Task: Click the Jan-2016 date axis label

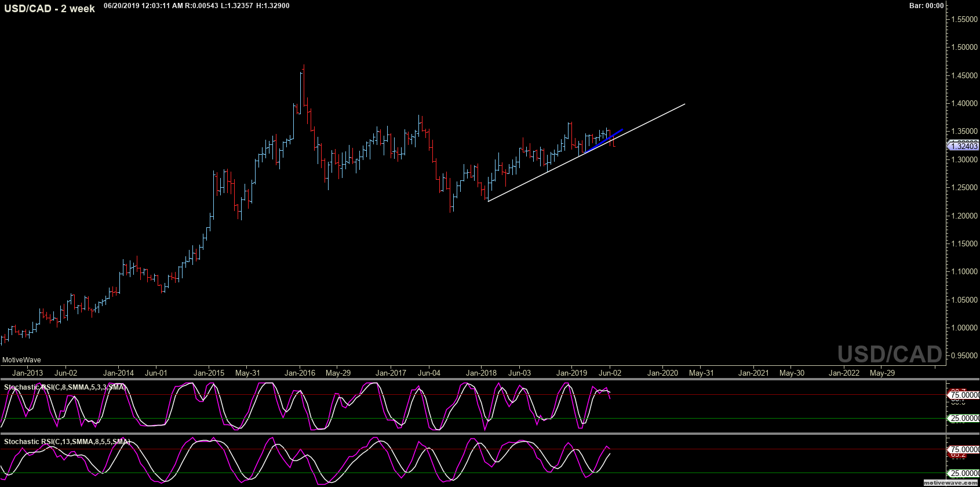Action: (300, 373)
